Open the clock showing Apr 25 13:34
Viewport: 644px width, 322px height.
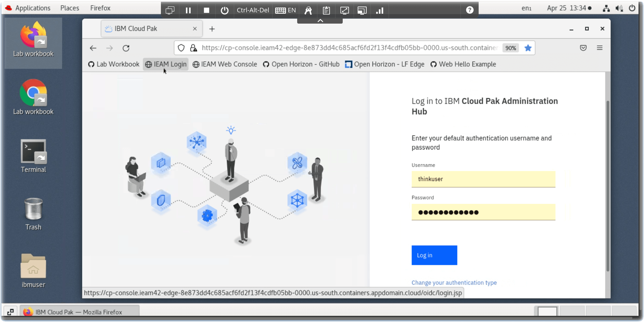click(569, 8)
